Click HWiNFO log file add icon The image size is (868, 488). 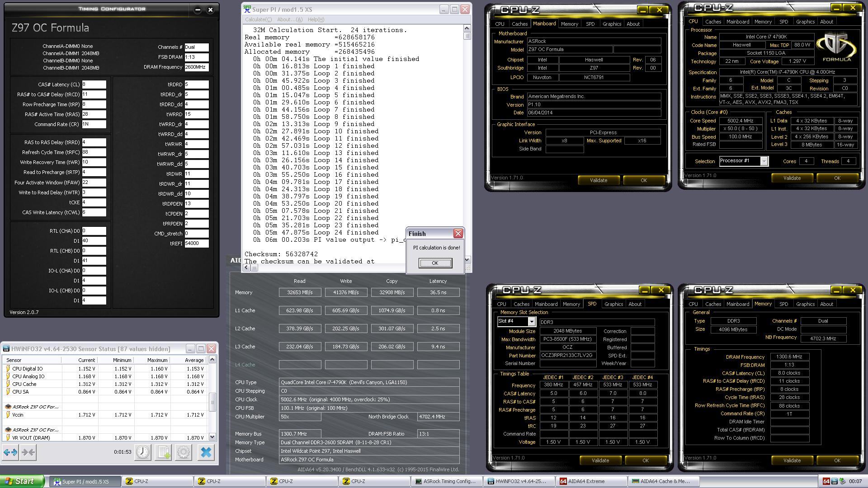tap(163, 452)
